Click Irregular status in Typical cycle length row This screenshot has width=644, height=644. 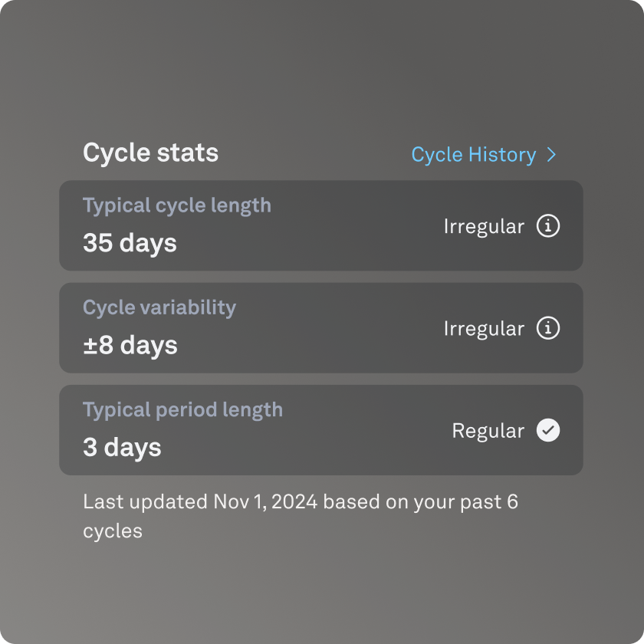click(x=484, y=226)
